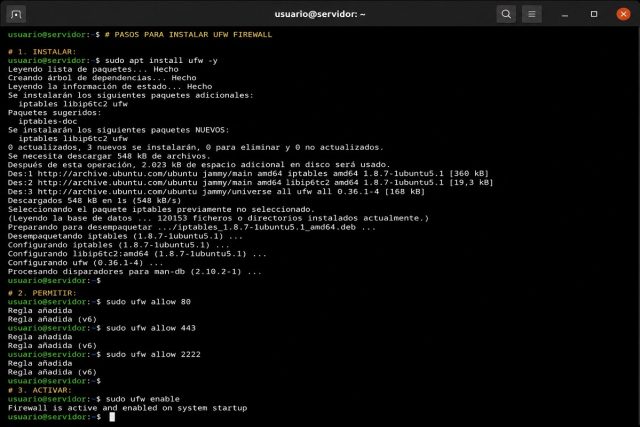Click the comment 'PASOS PARA INSTALAR UFW FIREWALL'
The height and width of the screenshot is (427, 640).
pos(193,35)
